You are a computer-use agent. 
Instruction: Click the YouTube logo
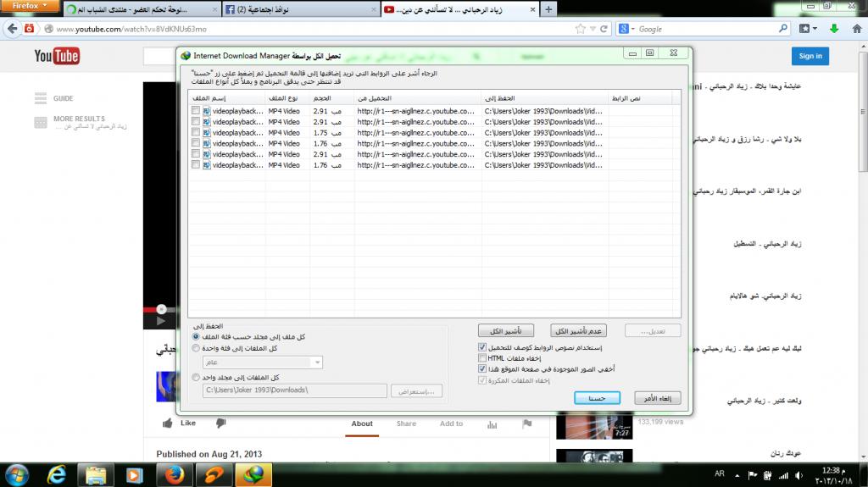coord(56,56)
